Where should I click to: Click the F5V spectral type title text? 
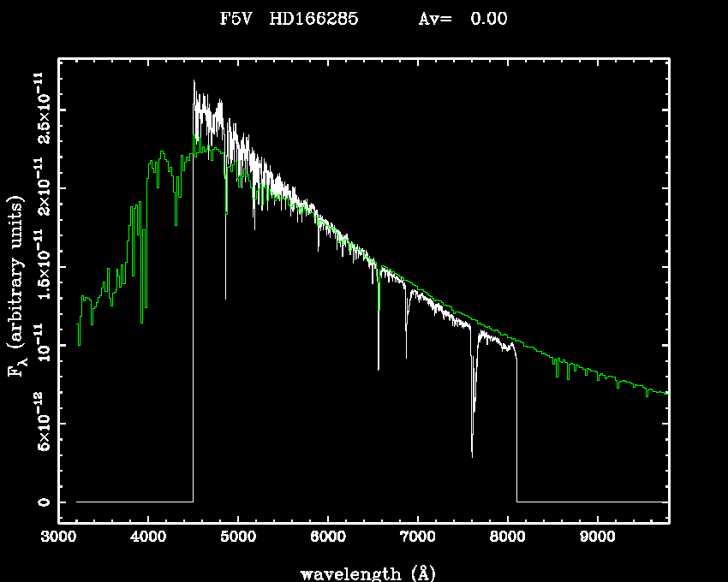pyautogui.click(x=235, y=19)
